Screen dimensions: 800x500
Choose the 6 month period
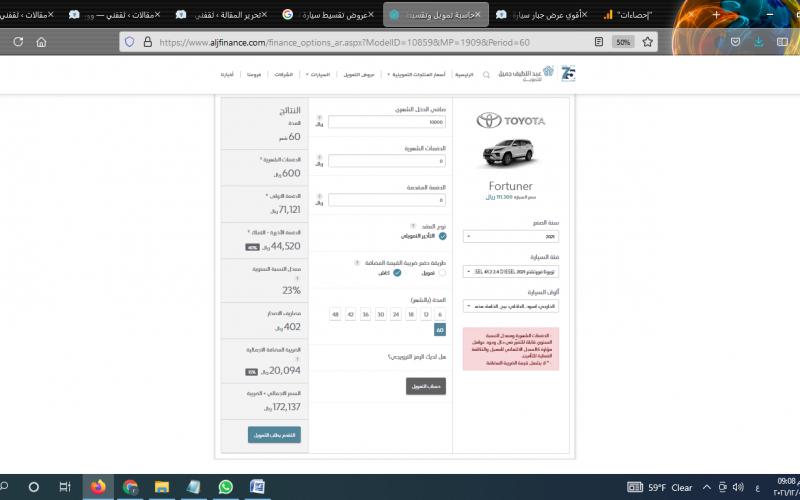440,314
